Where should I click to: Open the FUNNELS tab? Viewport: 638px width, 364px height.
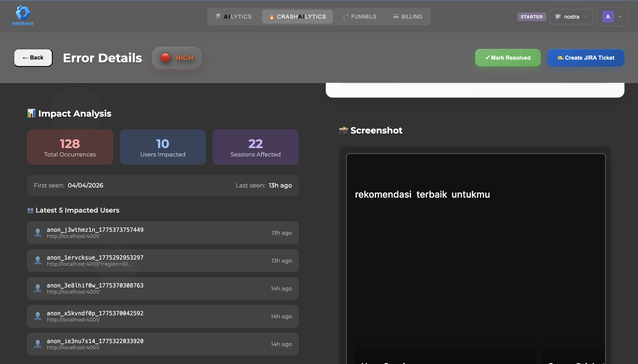(x=360, y=17)
